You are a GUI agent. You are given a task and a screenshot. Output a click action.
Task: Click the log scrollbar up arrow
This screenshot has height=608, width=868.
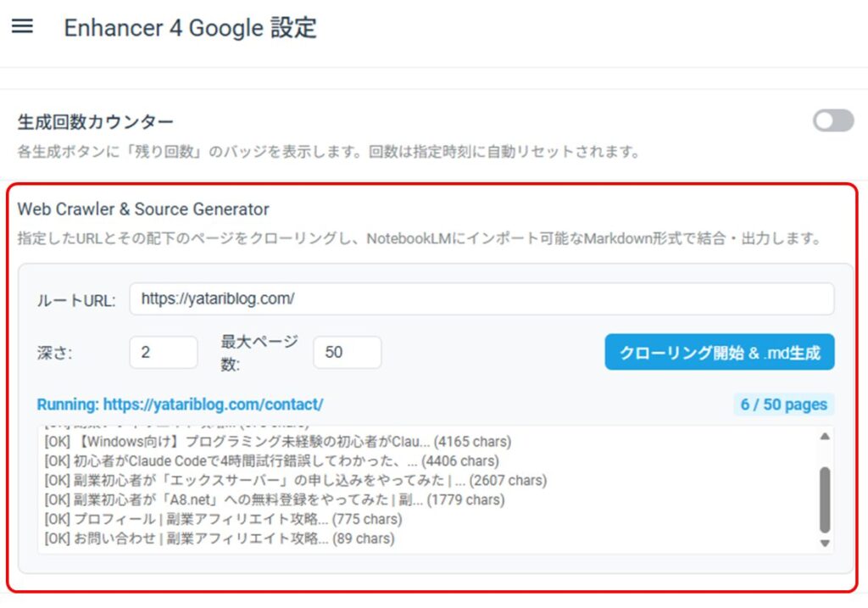click(825, 437)
